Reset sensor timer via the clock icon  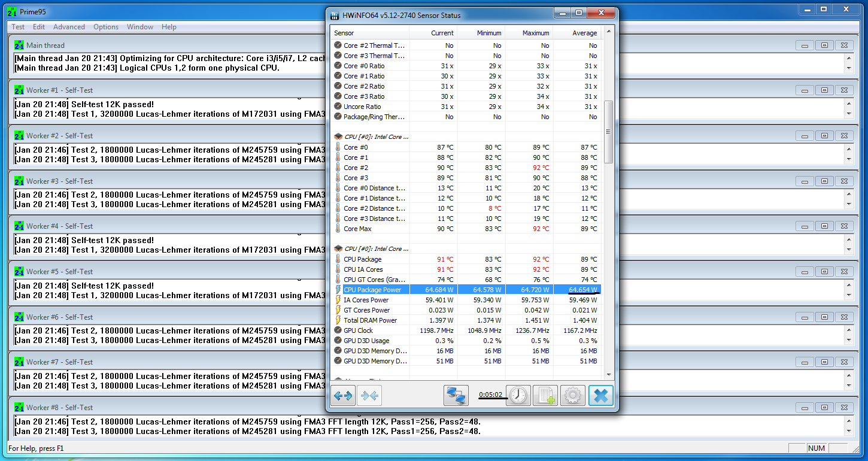pos(518,395)
